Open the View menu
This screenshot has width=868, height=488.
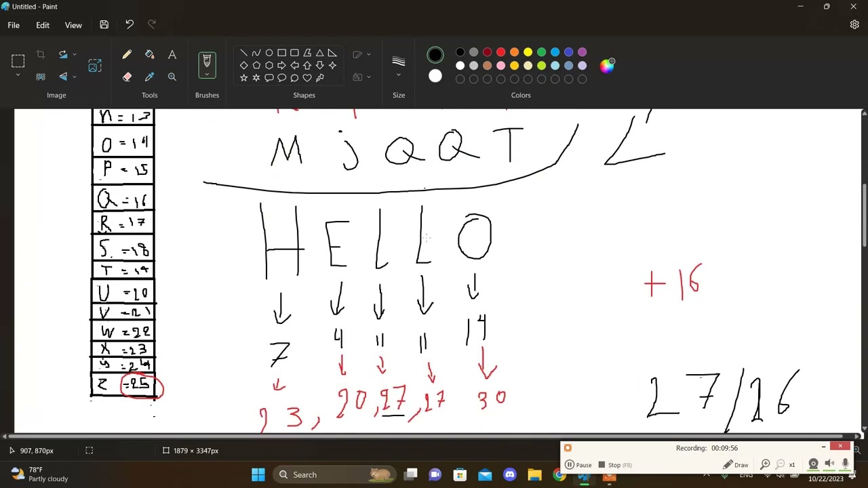click(73, 25)
